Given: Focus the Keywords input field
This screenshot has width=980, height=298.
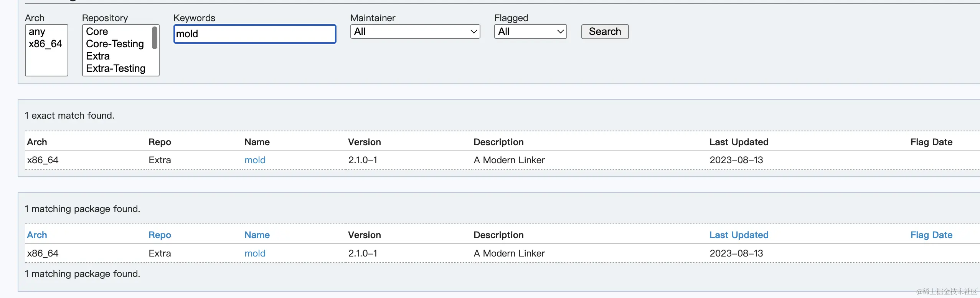Looking at the screenshot, I should coord(255,34).
